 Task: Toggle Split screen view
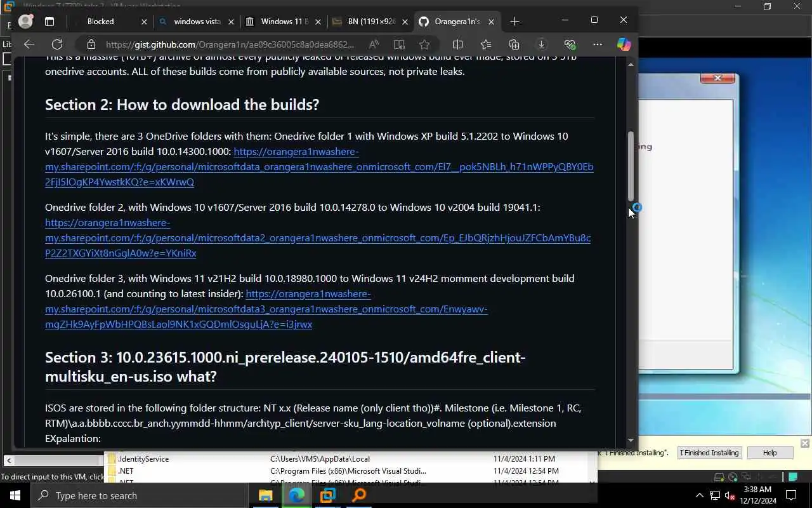pos(457,44)
